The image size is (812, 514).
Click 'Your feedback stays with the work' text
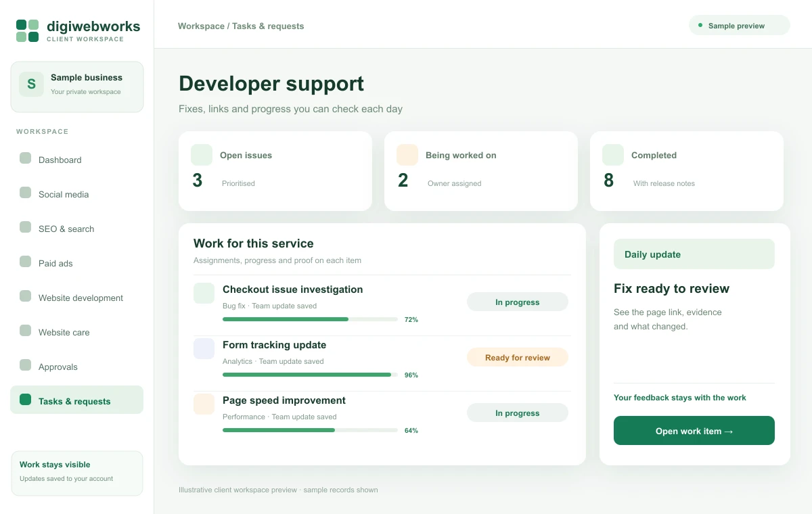[x=680, y=398]
